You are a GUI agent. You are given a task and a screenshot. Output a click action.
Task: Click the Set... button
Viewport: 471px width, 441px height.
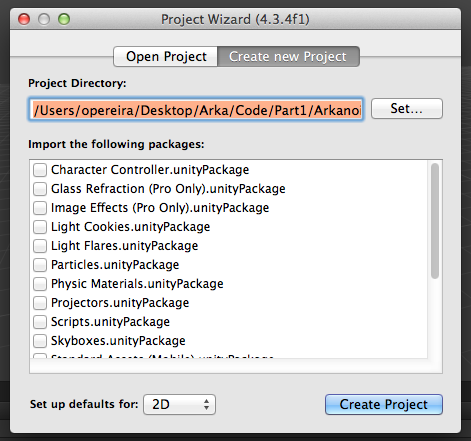(407, 108)
